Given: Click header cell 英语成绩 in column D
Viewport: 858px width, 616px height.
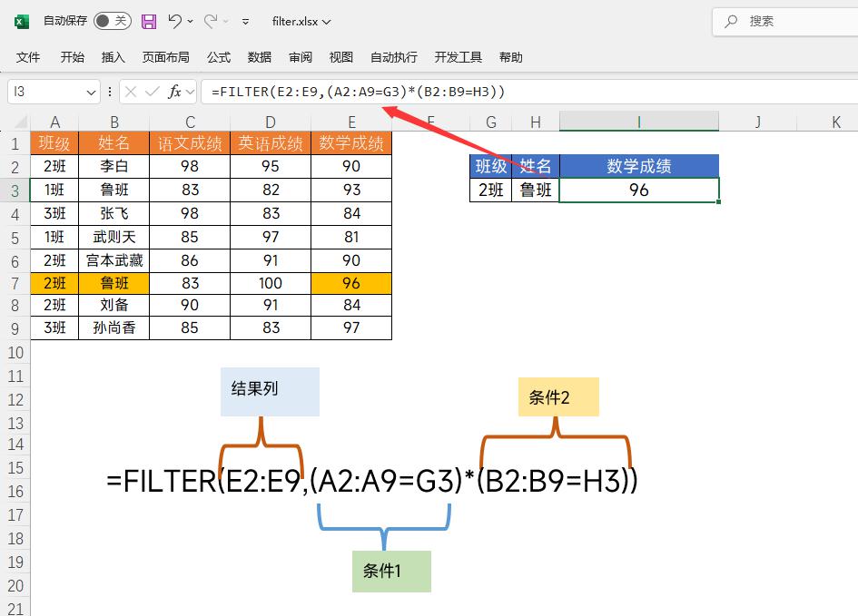Looking at the screenshot, I should (271, 143).
